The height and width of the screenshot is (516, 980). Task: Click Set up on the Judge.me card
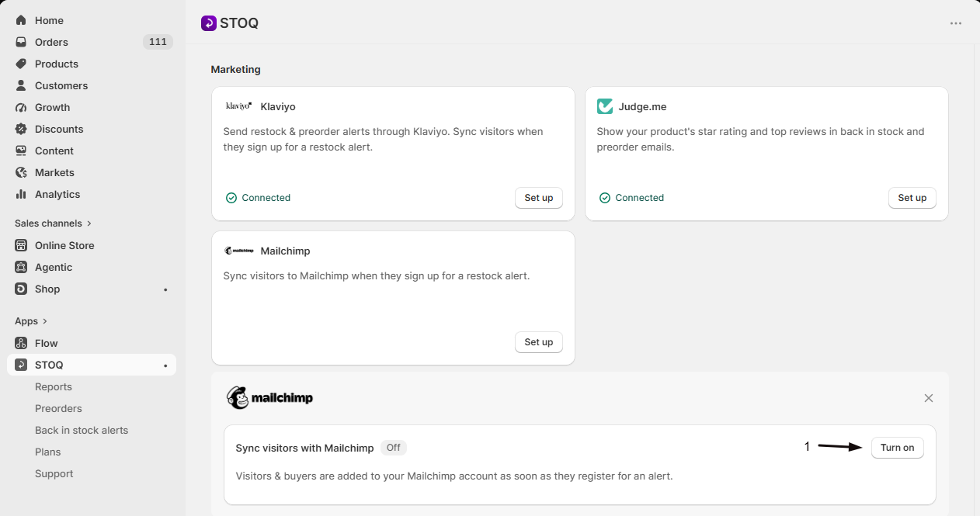(x=912, y=198)
